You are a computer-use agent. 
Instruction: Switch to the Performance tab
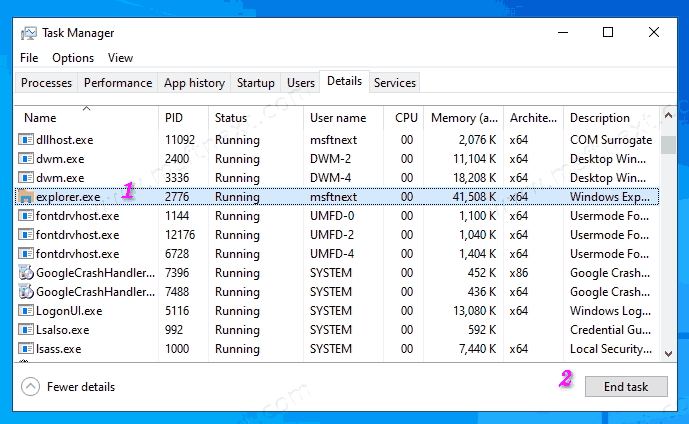(x=118, y=83)
